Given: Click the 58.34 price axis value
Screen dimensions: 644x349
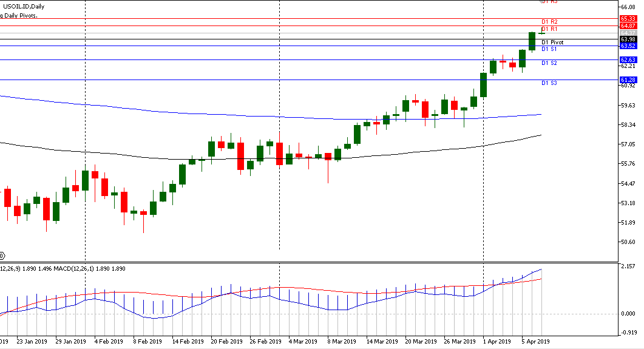Looking at the screenshot, I should pyautogui.click(x=628, y=124).
